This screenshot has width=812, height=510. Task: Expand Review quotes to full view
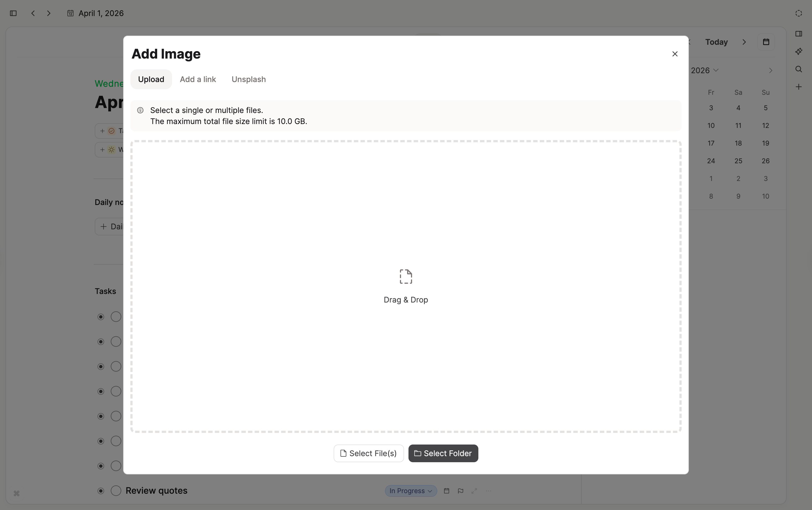point(474,491)
